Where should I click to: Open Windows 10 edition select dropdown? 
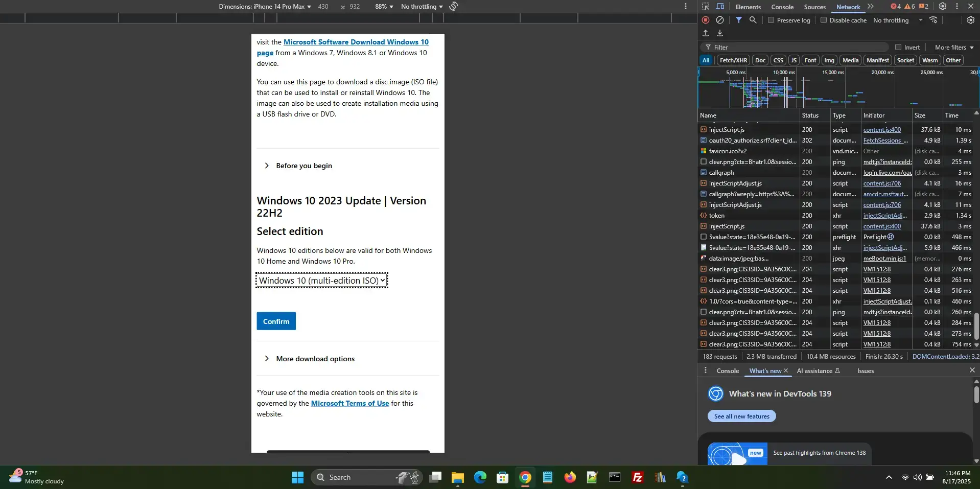point(322,280)
